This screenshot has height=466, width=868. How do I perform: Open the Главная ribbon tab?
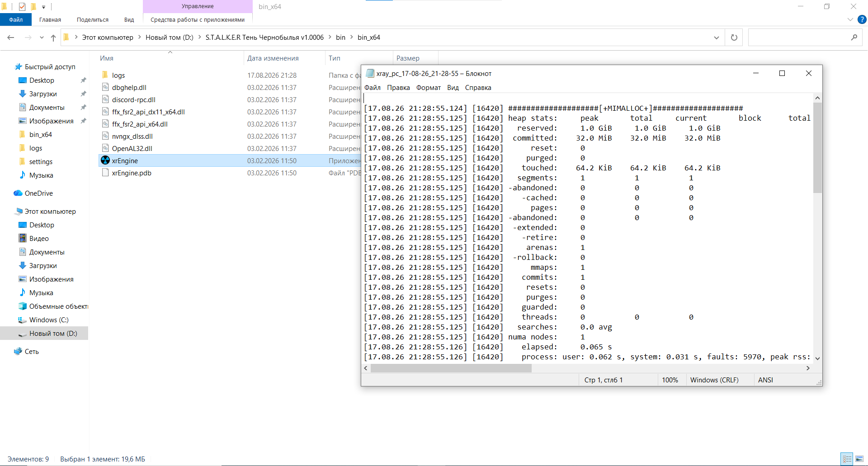(50, 19)
